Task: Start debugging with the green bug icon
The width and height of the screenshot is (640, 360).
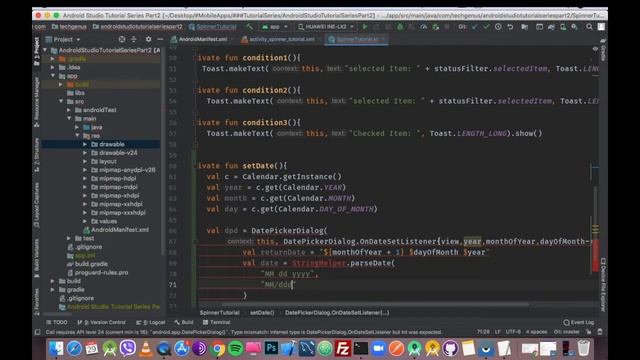Action: pos(400,27)
